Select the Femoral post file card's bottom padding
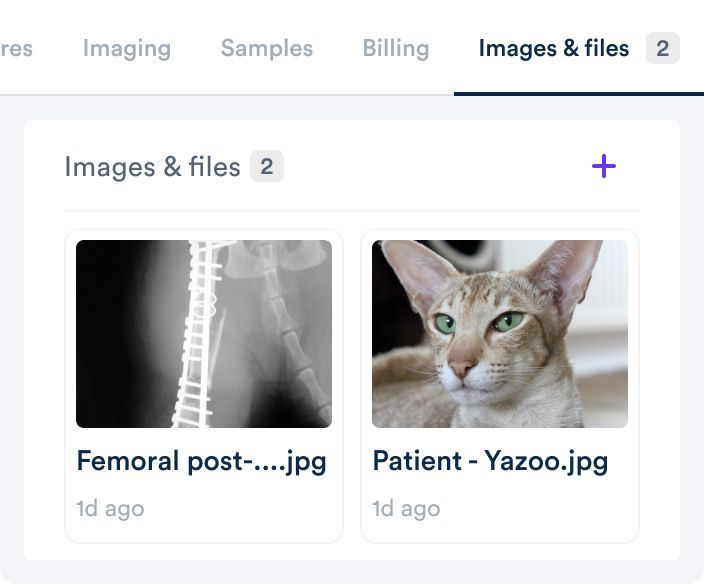This screenshot has width=704, height=584. click(204, 531)
